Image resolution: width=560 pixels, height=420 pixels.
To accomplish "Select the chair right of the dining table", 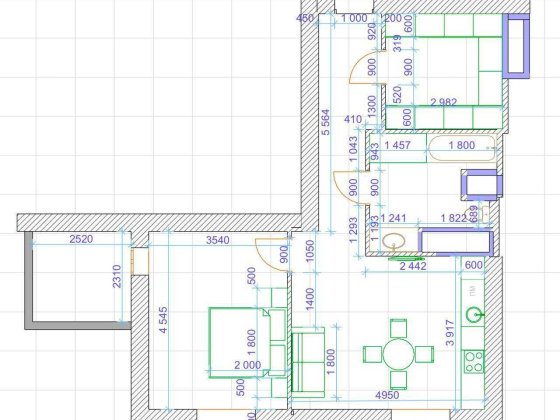I will click(424, 354).
